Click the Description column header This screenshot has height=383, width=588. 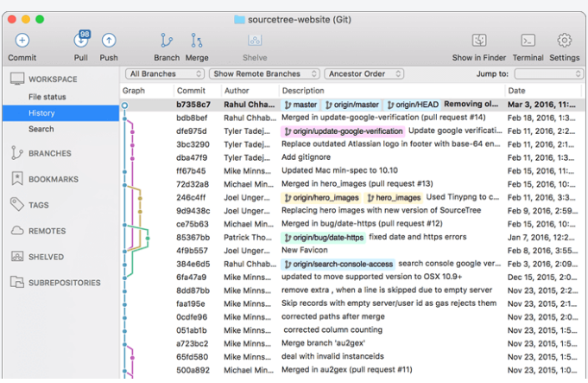click(x=303, y=91)
